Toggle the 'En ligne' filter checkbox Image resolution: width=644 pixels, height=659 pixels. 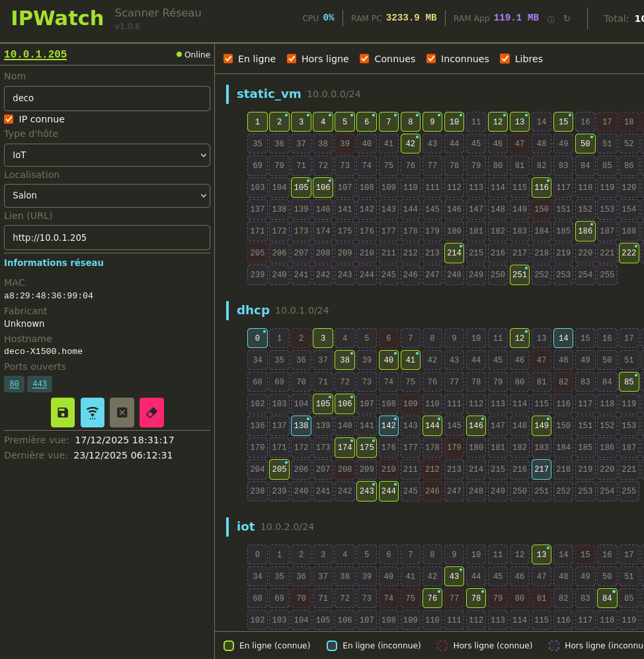tap(228, 59)
